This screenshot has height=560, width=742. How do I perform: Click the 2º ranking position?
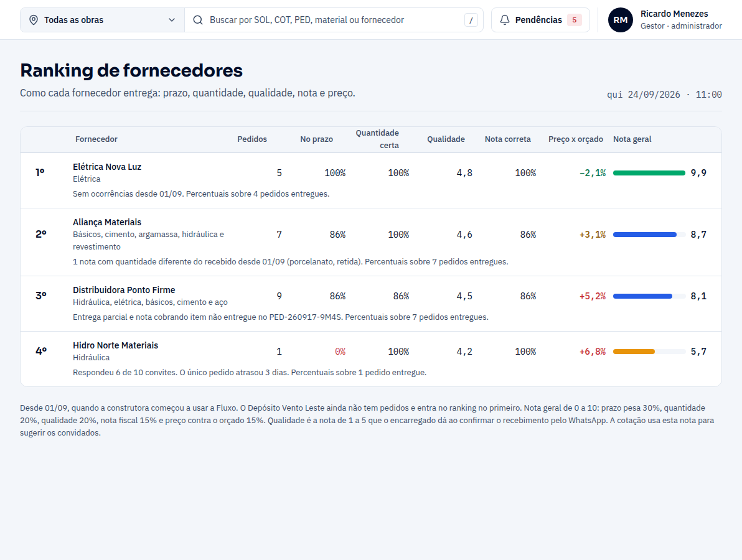tap(41, 234)
